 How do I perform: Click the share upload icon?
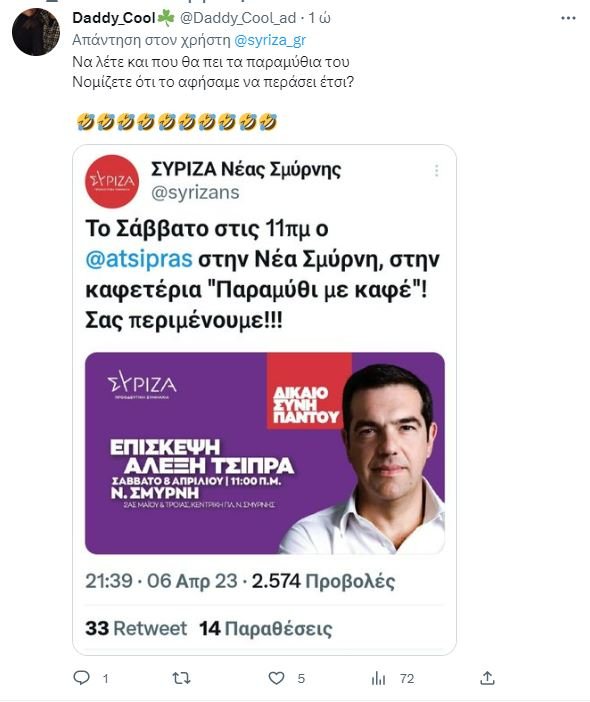(x=487, y=678)
